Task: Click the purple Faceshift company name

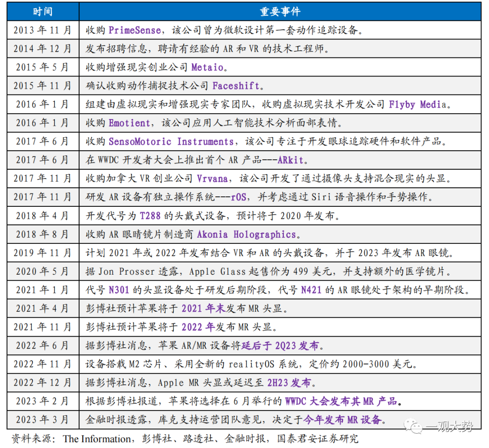Action: point(236,86)
